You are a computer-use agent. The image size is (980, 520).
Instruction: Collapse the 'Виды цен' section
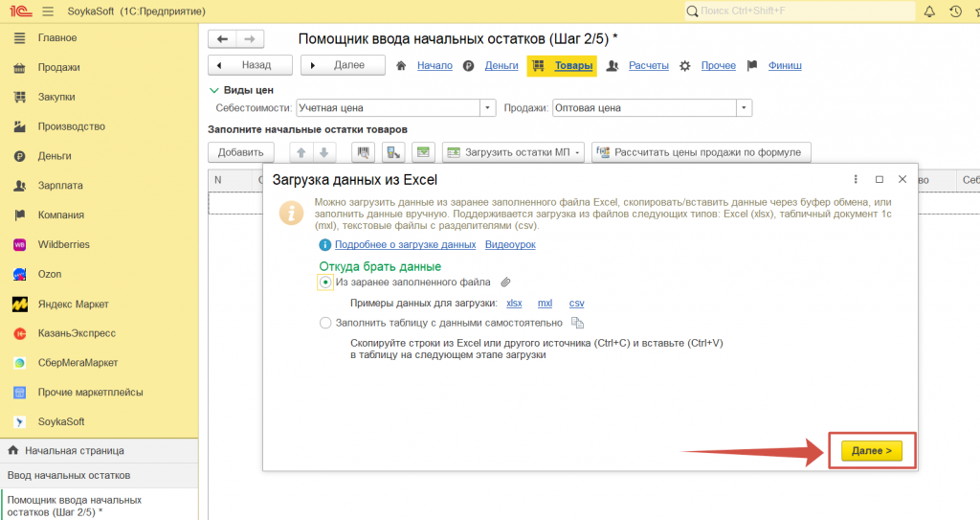(214, 90)
